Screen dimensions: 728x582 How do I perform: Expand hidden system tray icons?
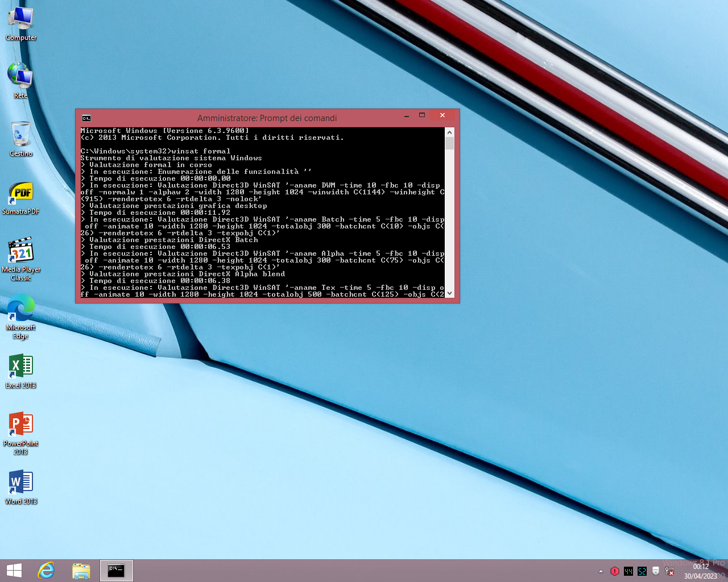(x=601, y=571)
